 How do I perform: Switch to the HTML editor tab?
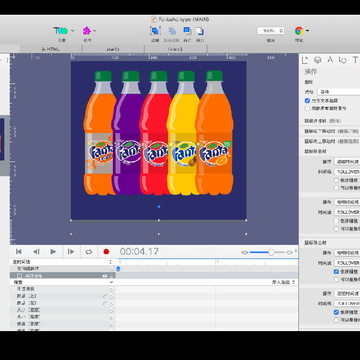point(51,49)
